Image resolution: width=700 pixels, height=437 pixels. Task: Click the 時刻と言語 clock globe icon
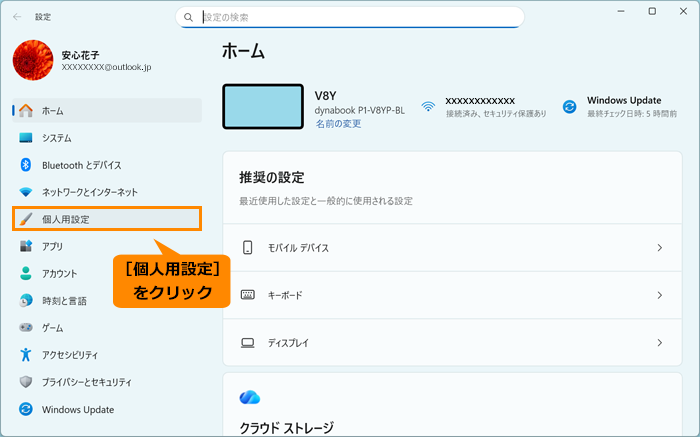tap(26, 300)
